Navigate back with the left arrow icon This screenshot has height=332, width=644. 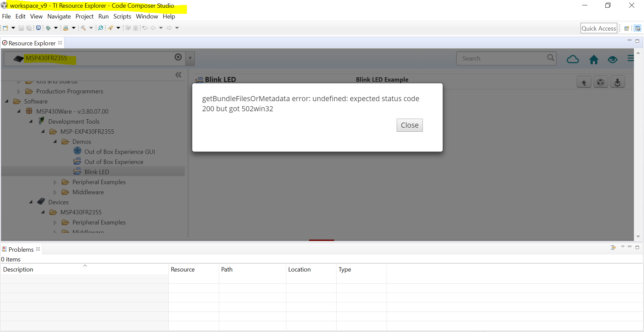tap(153, 28)
